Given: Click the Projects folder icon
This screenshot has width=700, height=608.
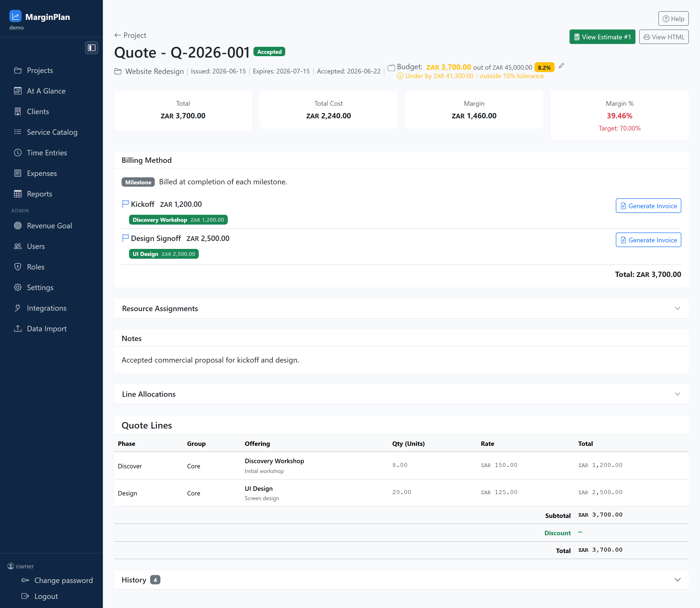Looking at the screenshot, I should tap(18, 70).
